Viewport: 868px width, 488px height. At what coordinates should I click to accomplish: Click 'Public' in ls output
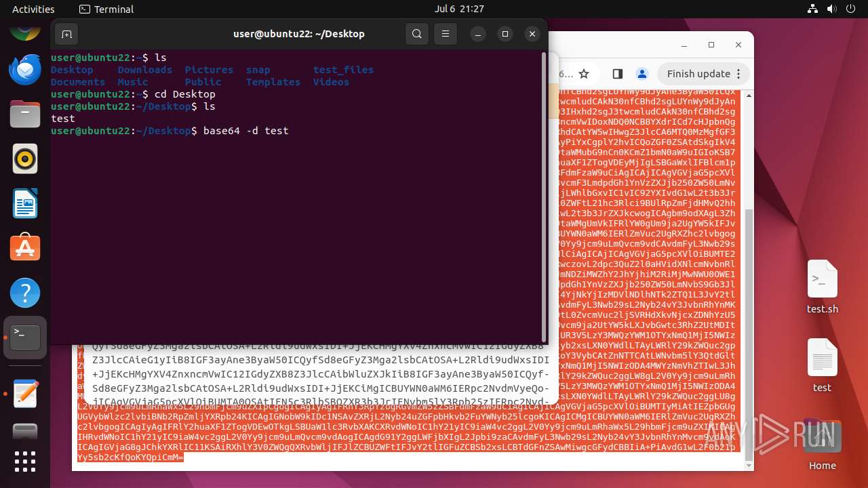tap(203, 81)
